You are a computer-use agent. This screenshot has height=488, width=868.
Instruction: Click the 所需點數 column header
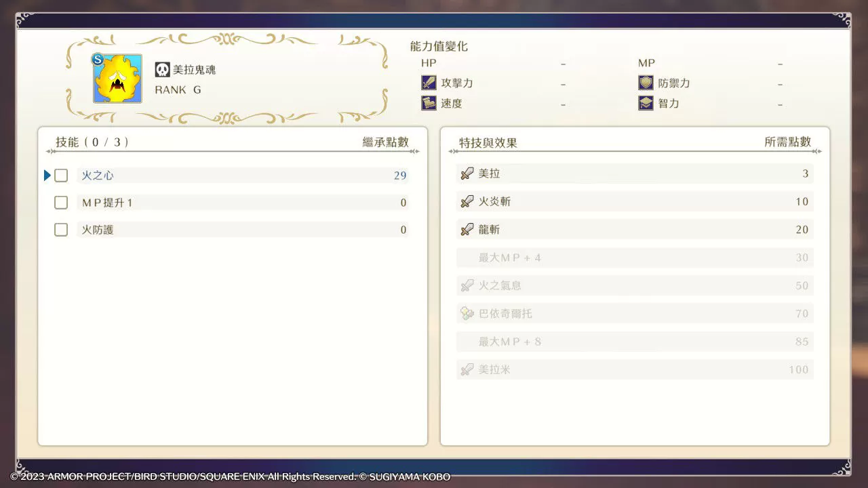click(788, 142)
